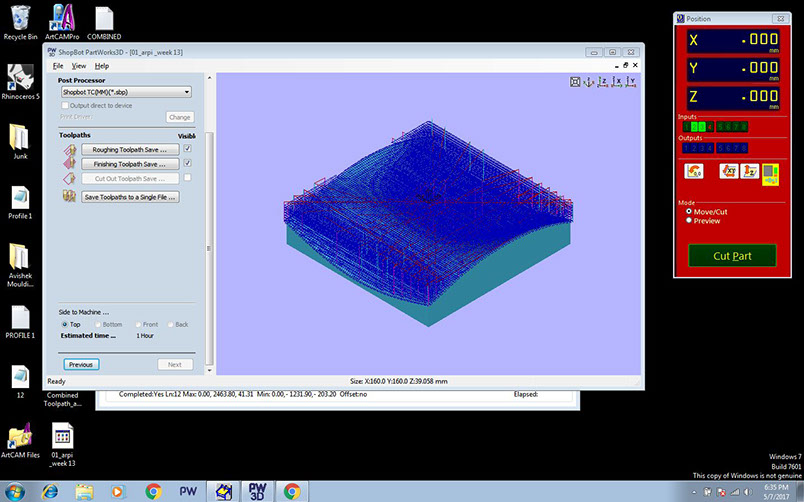Open the Help menu
Viewport: 804px width, 502px height.
click(x=102, y=66)
